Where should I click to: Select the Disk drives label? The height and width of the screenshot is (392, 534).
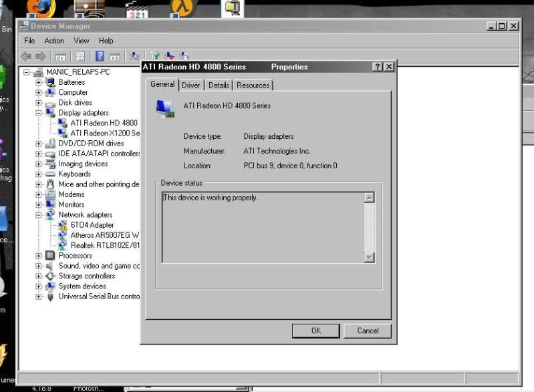76,102
